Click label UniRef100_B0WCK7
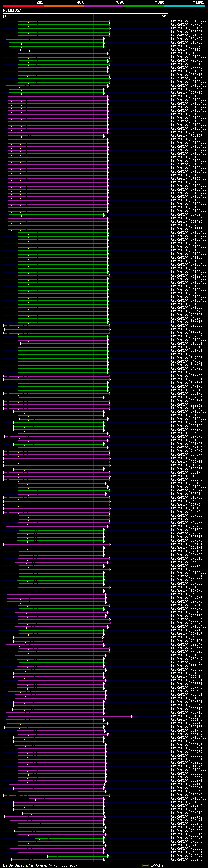The height and width of the screenshot is (868, 208). [x=187, y=71]
